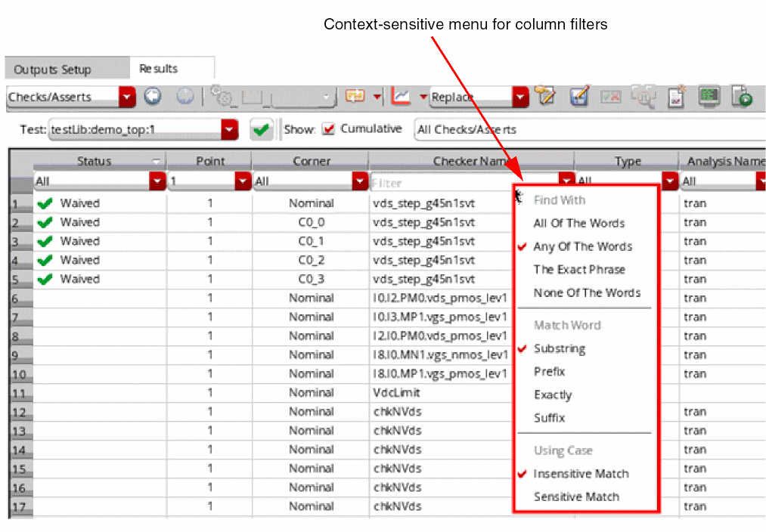Viewport: 766px width, 532px height.
Task: Switch to the Outputs Setup tab
Action: pos(53,70)
